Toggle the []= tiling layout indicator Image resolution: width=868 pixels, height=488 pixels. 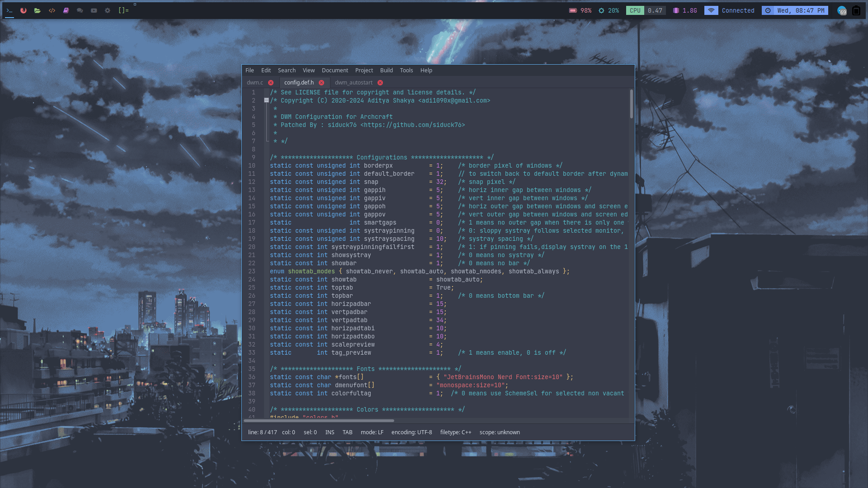[x=123, y=10]
